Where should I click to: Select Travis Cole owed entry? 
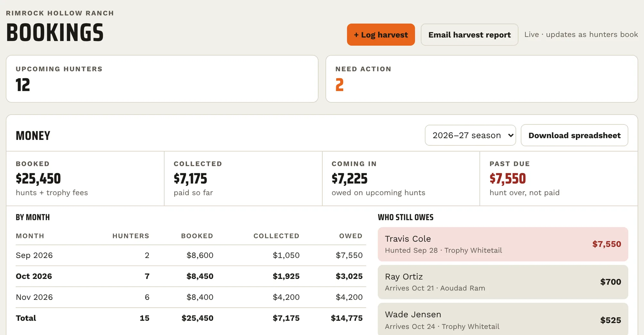(503, 244)
